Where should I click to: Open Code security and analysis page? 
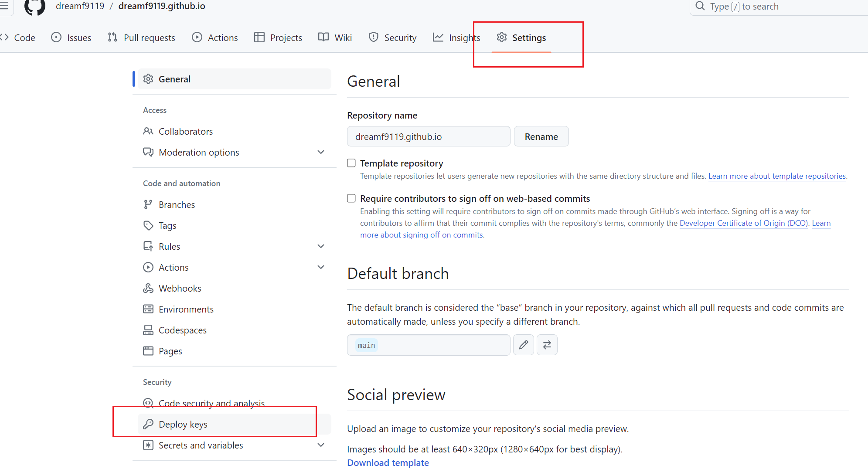click(235, 403)
